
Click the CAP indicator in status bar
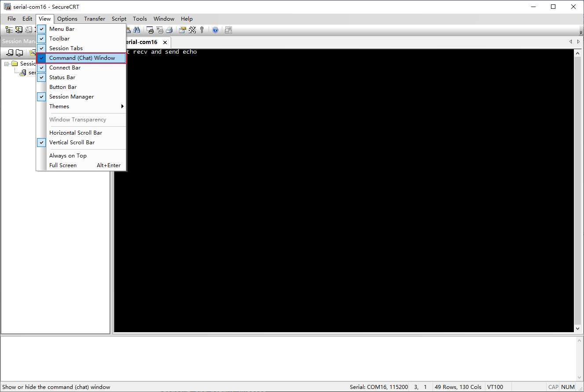pos(553,387)
